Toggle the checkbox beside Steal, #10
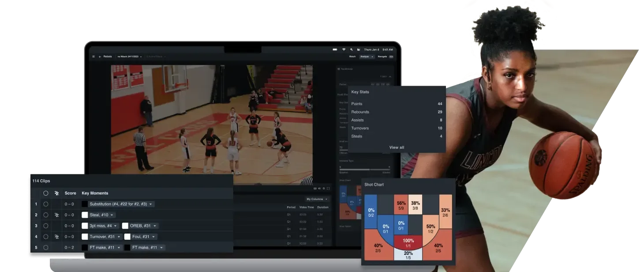This screenshot has height=272, width=644. tap(84, 215)
